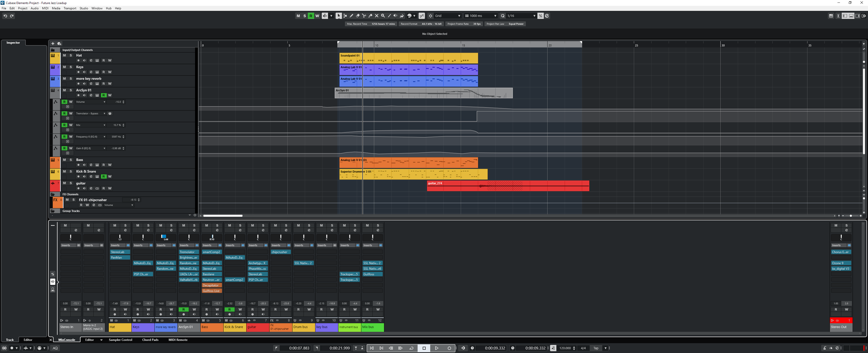Viewport: 868px width, 353px height.
Task: Open the Transport menu
Action: [70, 8]
